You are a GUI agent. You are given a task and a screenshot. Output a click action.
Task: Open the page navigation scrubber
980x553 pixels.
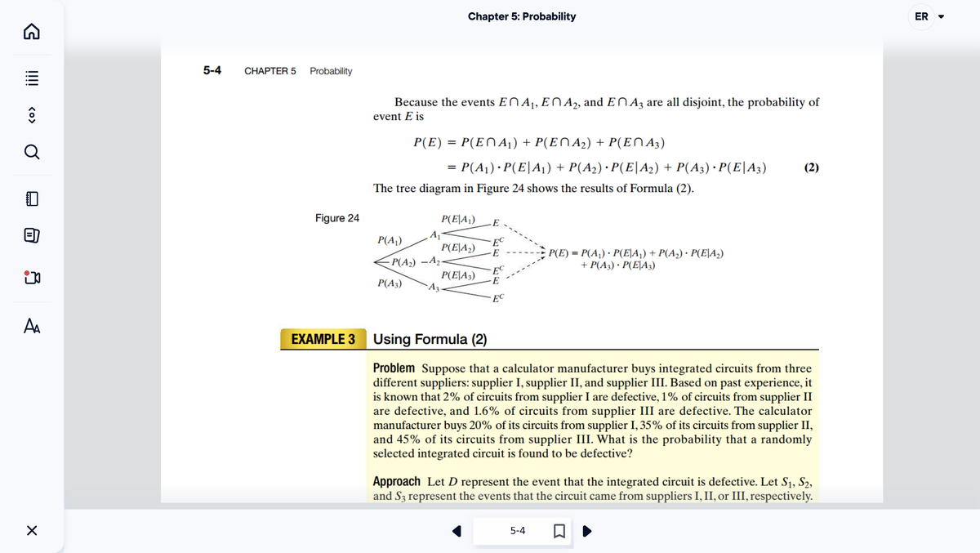click(31, 114)
